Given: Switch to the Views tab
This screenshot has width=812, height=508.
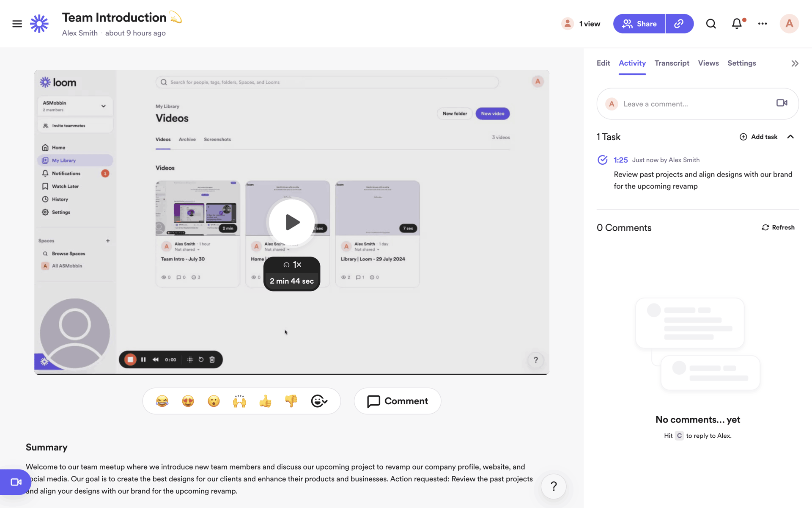Looking at the screenshot, I should point(708,63).
